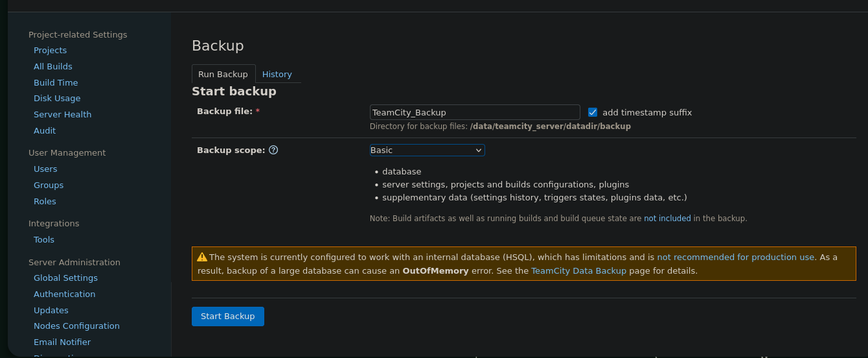
Task: Select Authentication in the sidebar
Action: pos(64,294)
